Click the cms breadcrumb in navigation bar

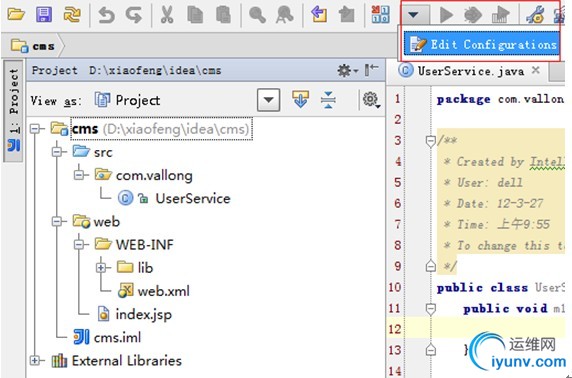click(34, 46)
